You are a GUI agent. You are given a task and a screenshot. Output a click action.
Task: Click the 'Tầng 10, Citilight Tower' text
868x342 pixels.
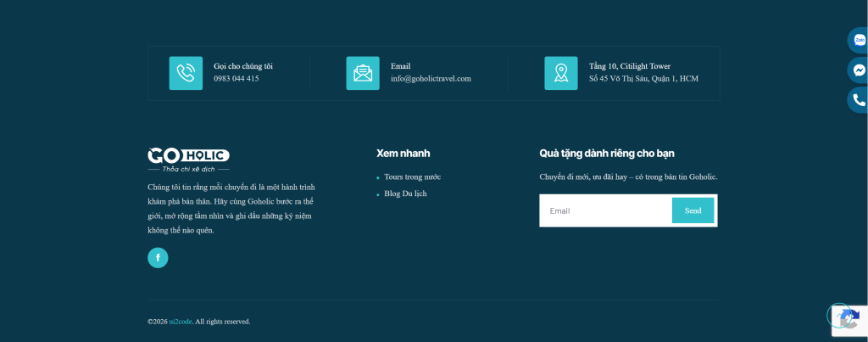coord(629,66)
